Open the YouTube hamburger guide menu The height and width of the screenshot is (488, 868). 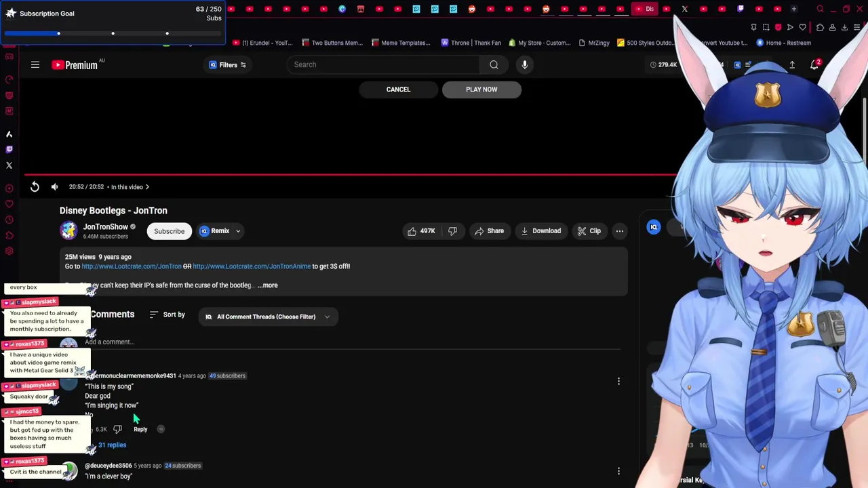(35, 64)
